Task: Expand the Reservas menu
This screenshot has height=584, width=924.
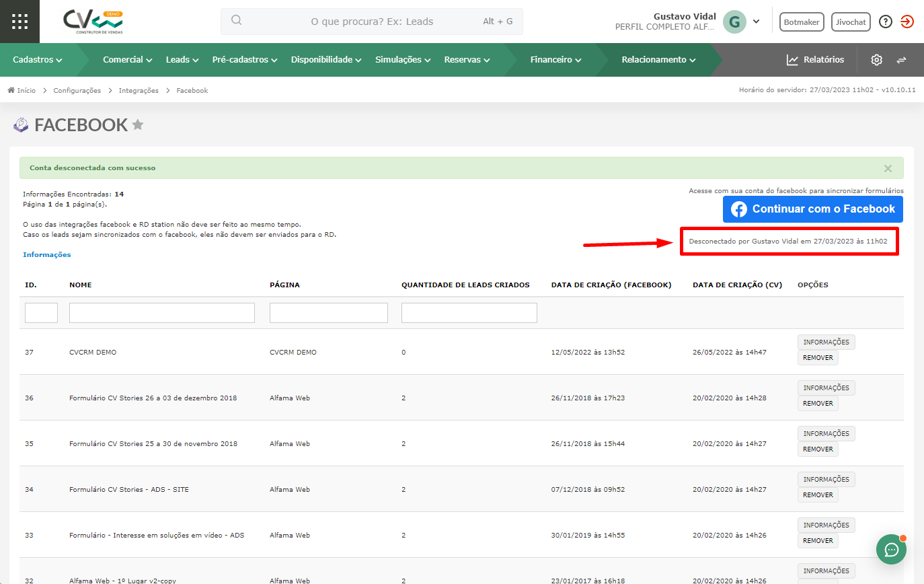Action: 467,60
